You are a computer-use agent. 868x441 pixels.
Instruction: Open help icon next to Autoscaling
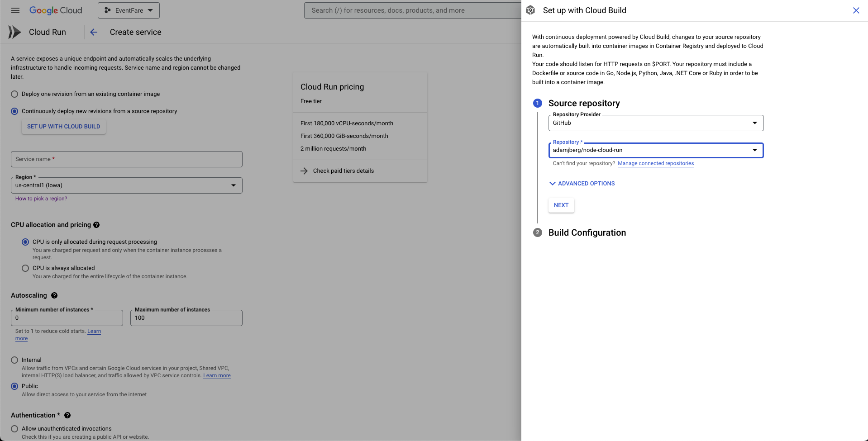point(54,295)
